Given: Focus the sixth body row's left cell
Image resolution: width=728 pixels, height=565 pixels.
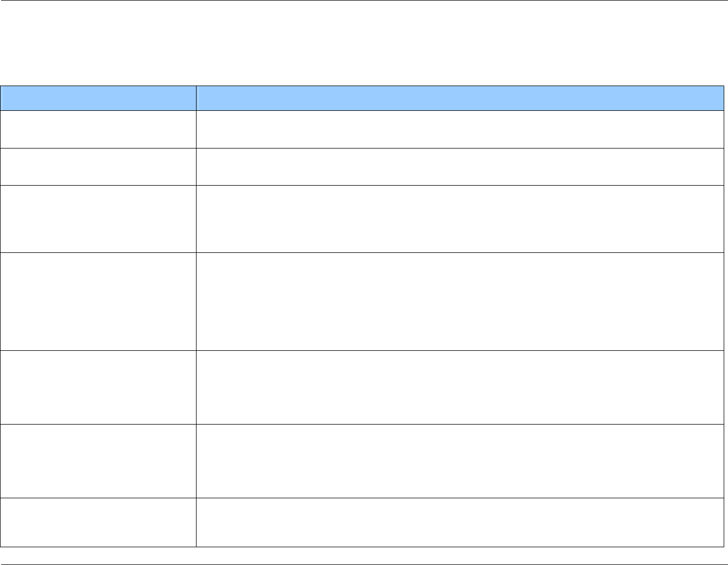Looking at the screenshot, I should 98,461.
